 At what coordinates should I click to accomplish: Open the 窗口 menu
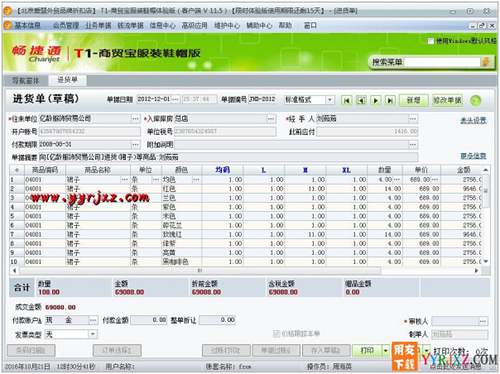310,25
